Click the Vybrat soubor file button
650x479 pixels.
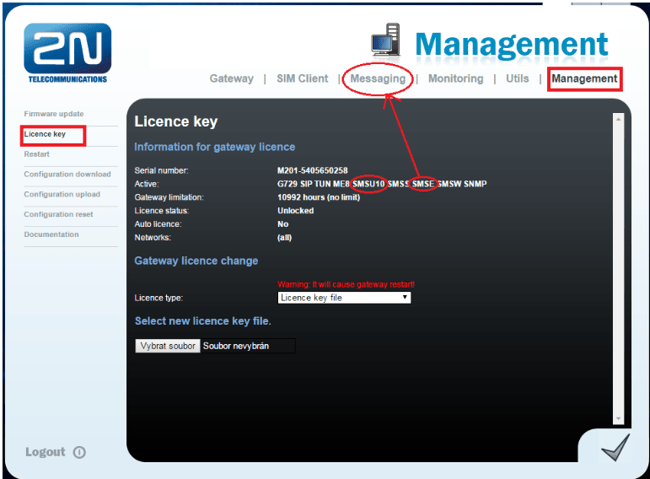[167, 346]
